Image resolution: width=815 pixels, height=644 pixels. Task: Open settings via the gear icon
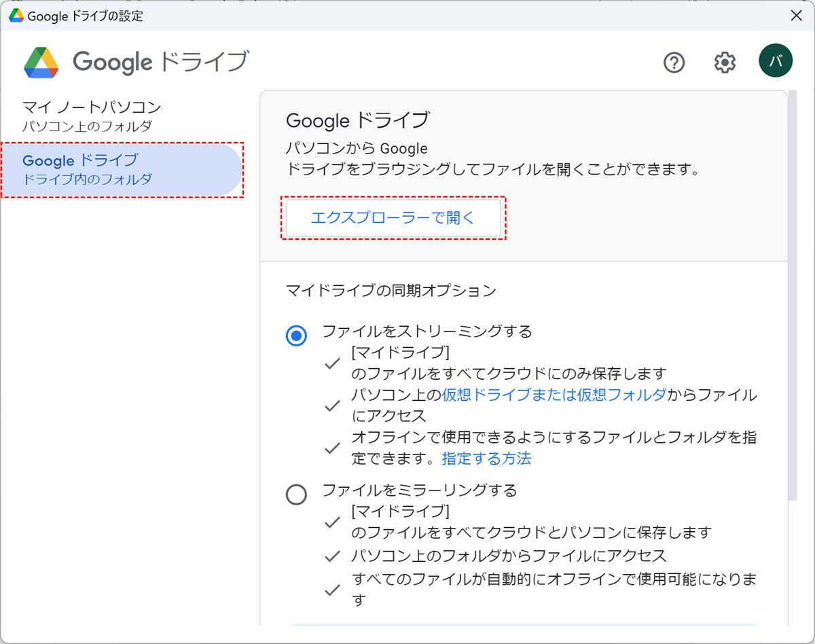tap(725, 63)
